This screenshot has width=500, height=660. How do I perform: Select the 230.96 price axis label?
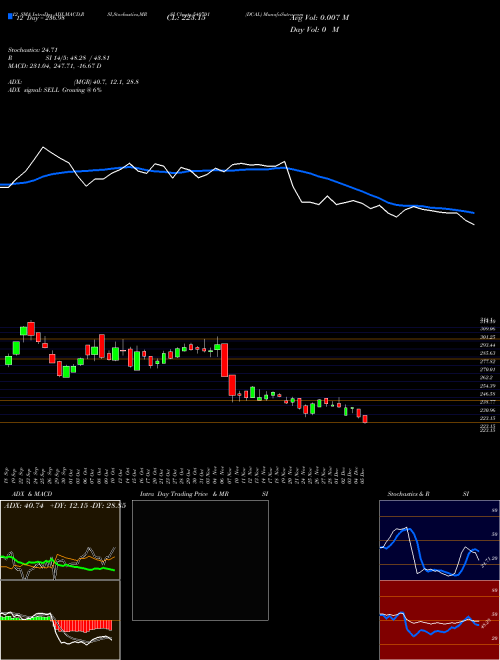[x=488, y=410]
